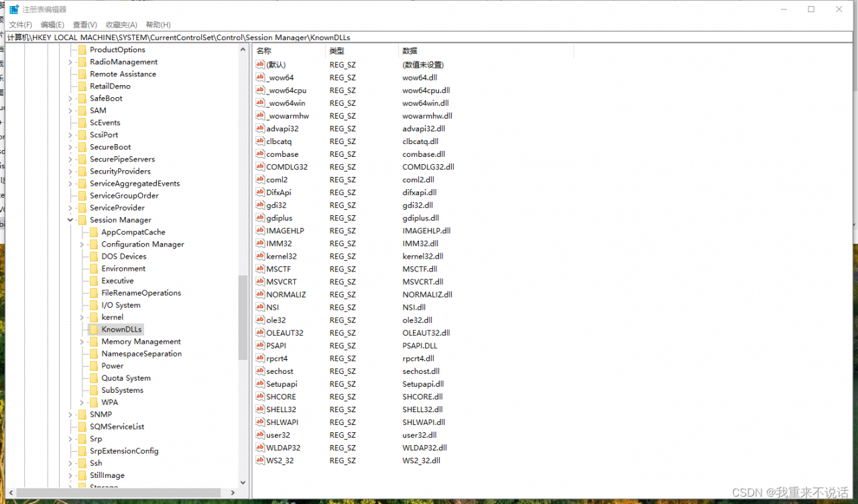Click the tree pane horizontal scroll-right arrow

coord(233,493)
